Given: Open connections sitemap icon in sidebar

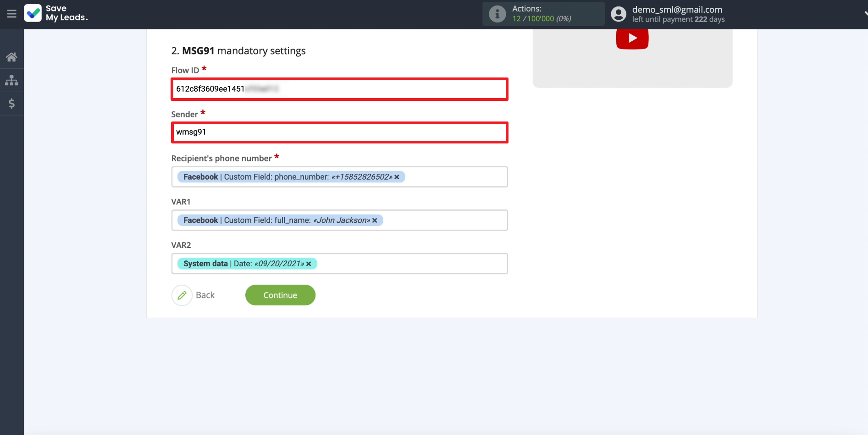Looking at the screenshot, I should (x=11, y=80).
